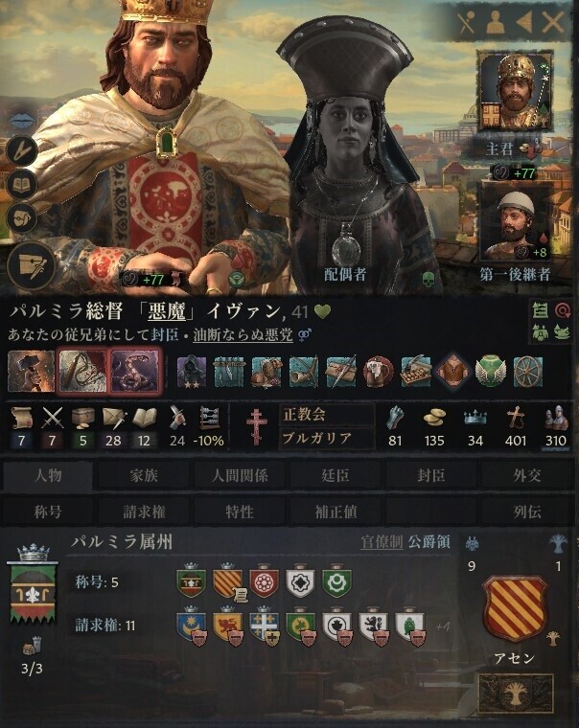Switch to the 家族 tab
The height and width of the screenshot is (728, 579).
[x=144, y=475]
